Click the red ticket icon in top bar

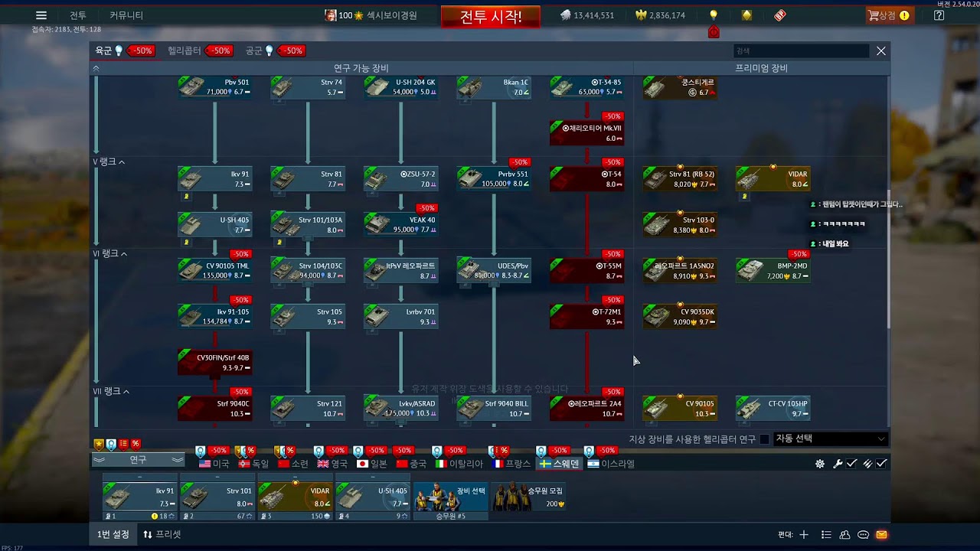click(x=779, y=15)
